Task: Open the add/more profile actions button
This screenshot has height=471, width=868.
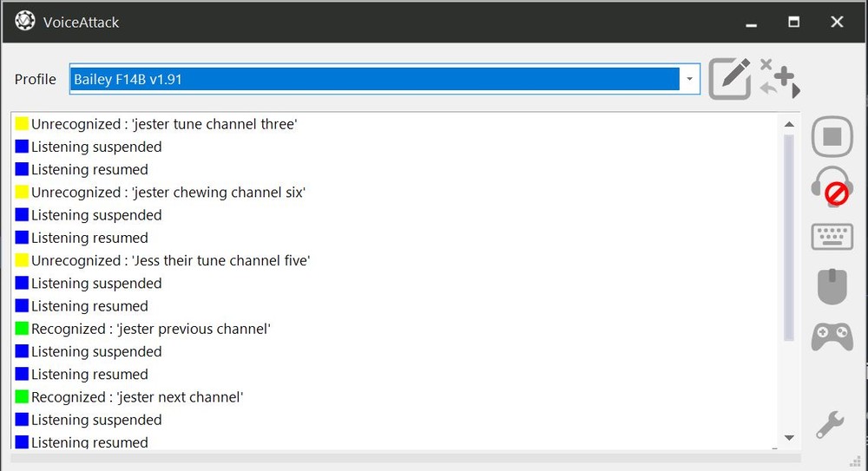Action: 780,79
